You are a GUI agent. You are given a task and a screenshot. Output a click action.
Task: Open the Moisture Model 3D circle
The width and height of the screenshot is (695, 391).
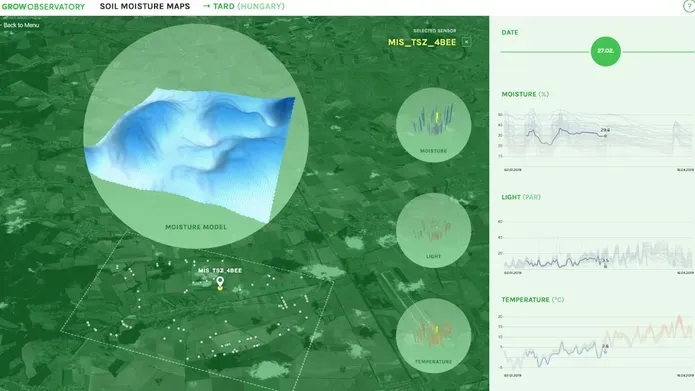coord(195,136)
